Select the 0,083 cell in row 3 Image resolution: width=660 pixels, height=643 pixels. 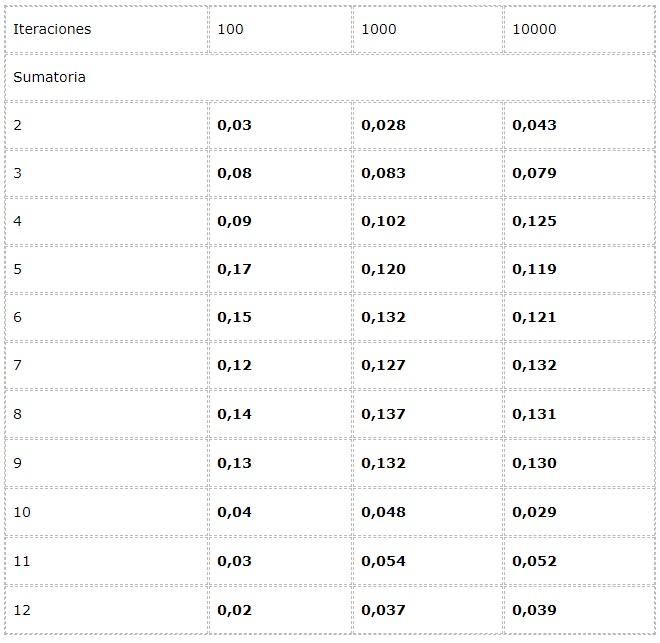coord(383,173)
